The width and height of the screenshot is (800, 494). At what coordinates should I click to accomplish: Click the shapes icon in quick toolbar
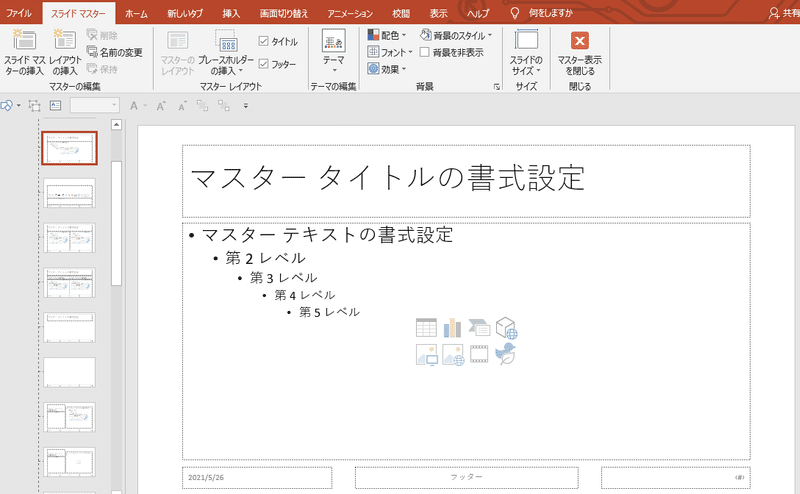click(7, 106)
